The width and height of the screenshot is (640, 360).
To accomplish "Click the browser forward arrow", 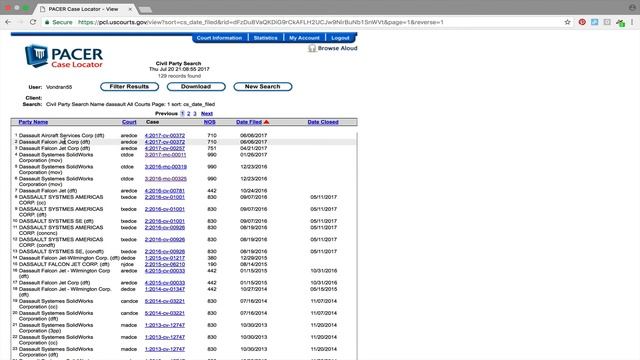I will (20, 22).
